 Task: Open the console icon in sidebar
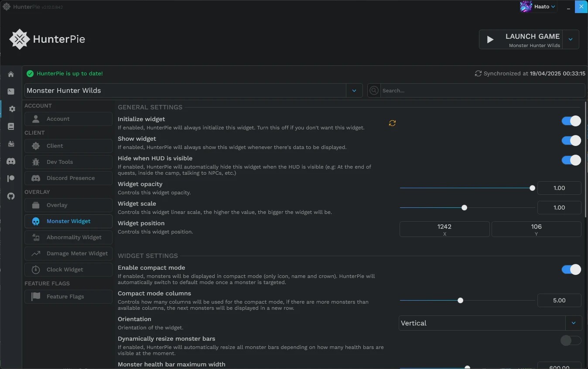[x=11, y=91]
